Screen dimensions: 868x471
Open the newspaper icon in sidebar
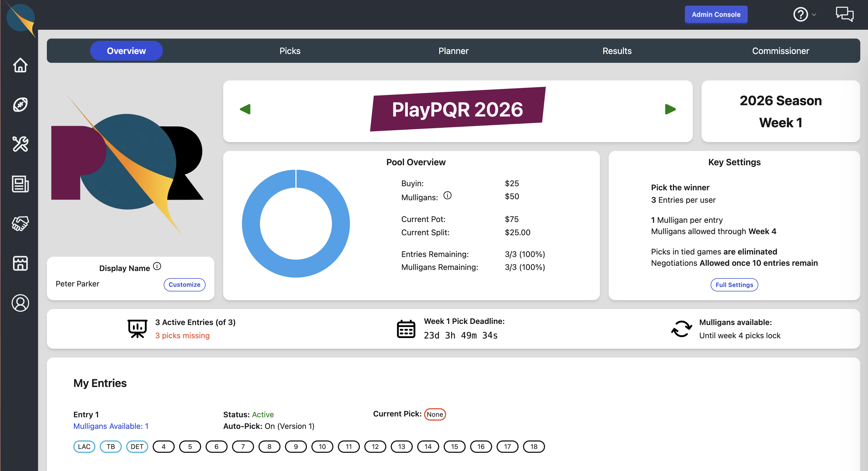coord(20,184)
